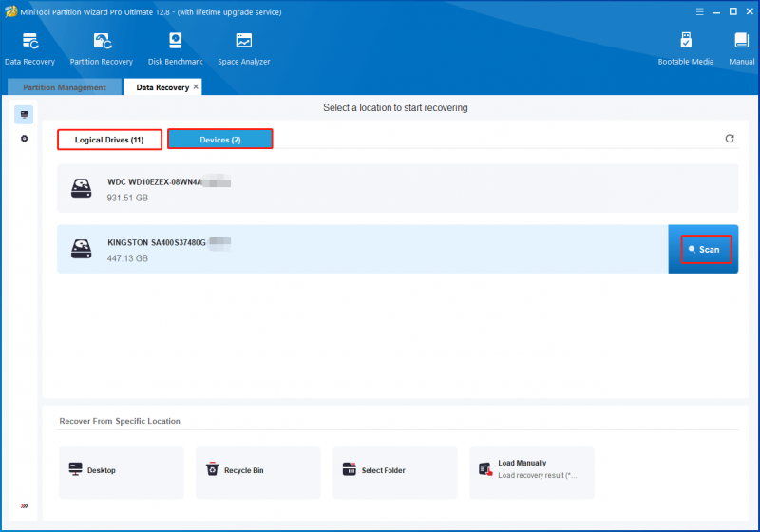760x532 pixels.
Task: Open the Disk Benchmark tool
Action: click(x=176, y=48)
